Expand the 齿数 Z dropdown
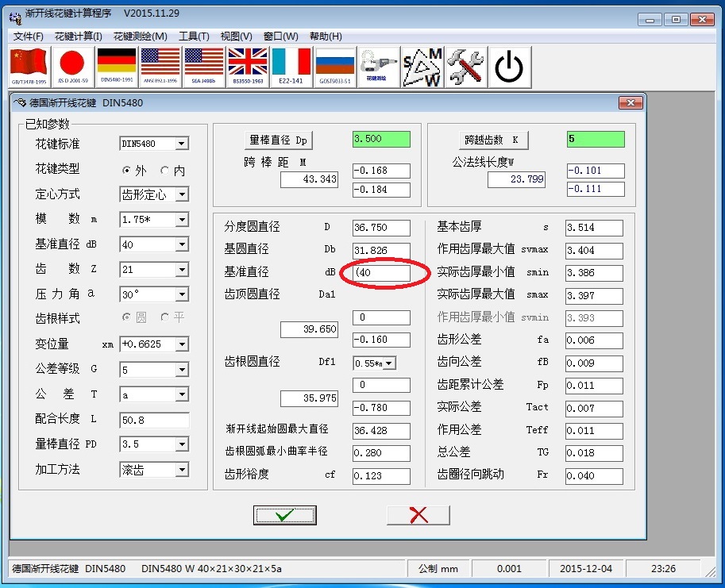725x588 pixels. (x=182, y=269)
